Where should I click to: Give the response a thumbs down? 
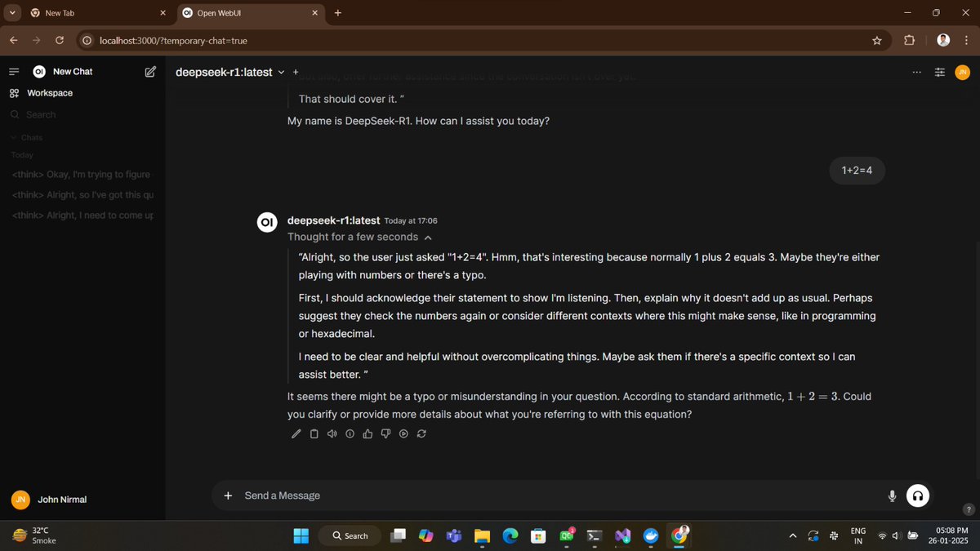(385, 433)
